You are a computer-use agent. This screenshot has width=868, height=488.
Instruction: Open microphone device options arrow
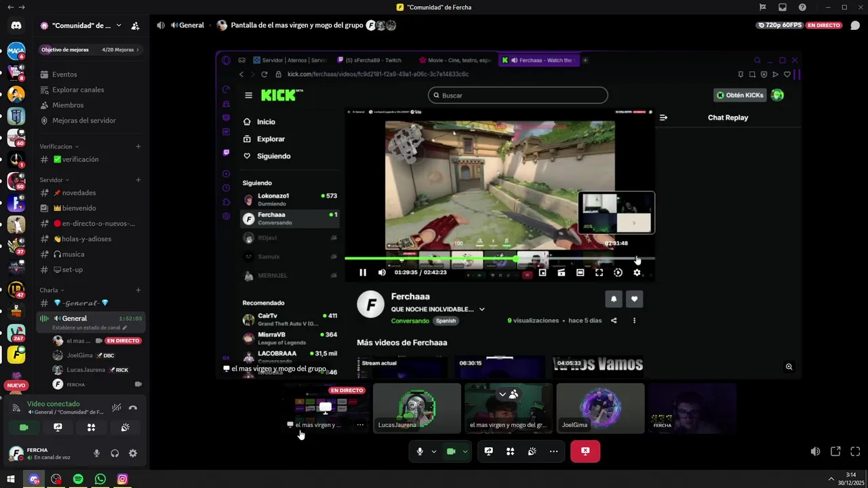[434, 451]
